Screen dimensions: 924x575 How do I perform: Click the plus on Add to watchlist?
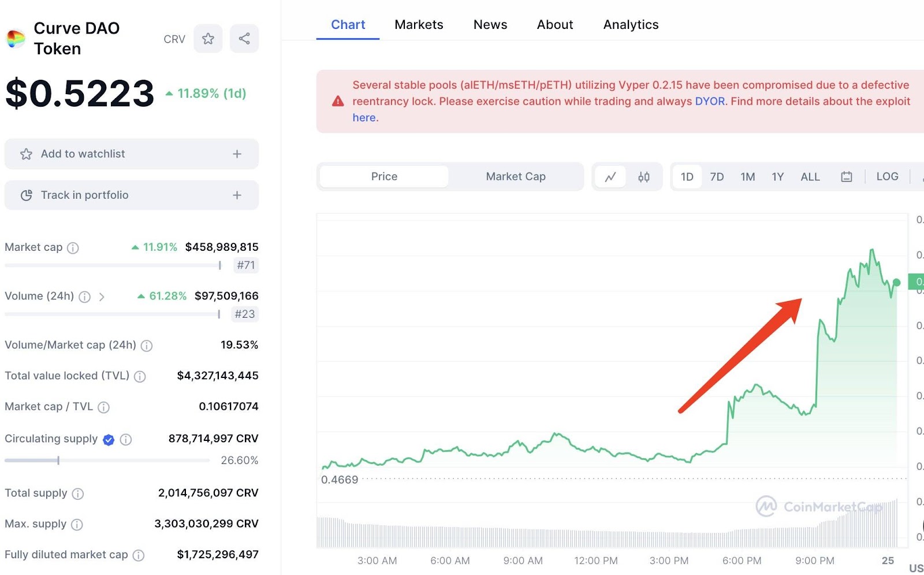(237, 154)
